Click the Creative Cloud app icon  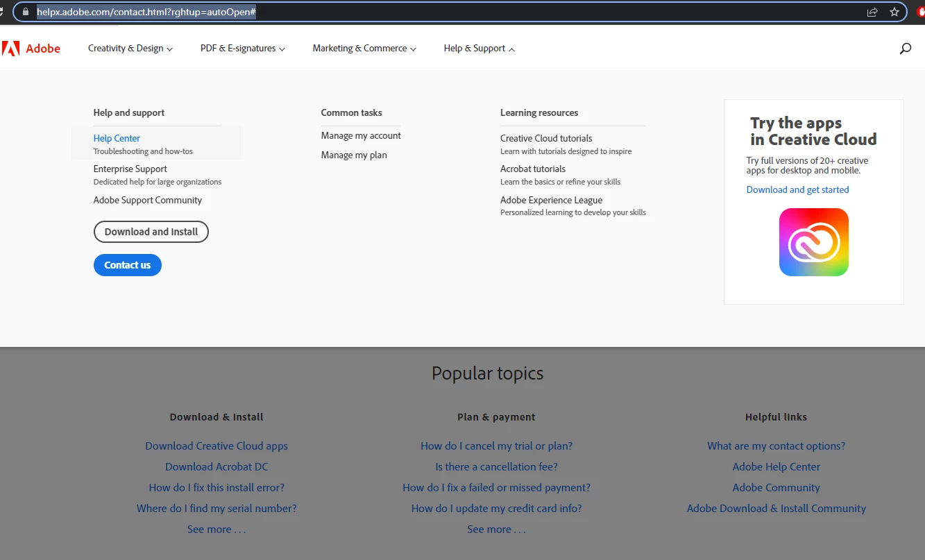[x=814, y=242]
